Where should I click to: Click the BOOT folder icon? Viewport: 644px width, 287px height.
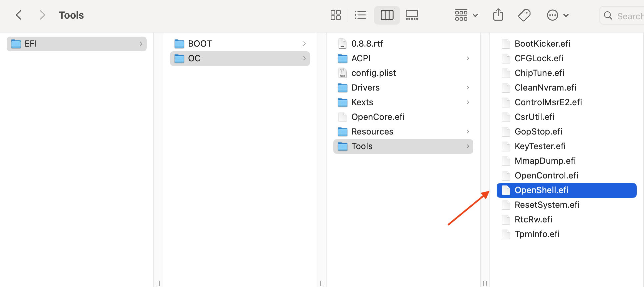tap(179, 44)
